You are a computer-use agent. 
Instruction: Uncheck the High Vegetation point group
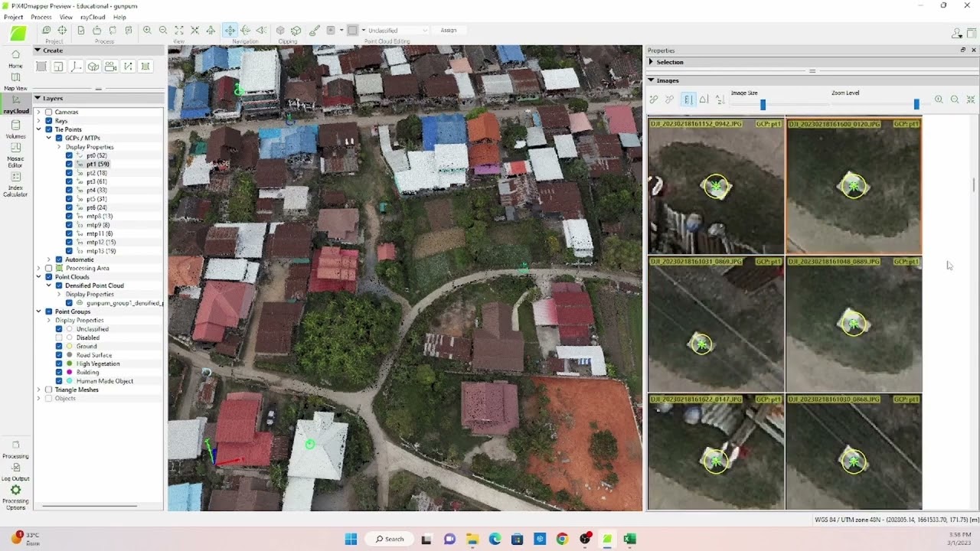59,364
